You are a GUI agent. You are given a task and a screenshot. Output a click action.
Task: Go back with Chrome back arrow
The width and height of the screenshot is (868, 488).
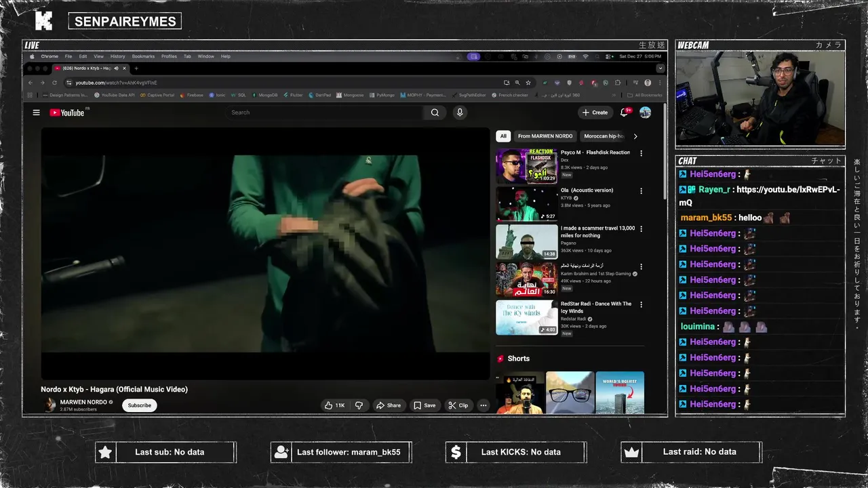click(31, 83)
